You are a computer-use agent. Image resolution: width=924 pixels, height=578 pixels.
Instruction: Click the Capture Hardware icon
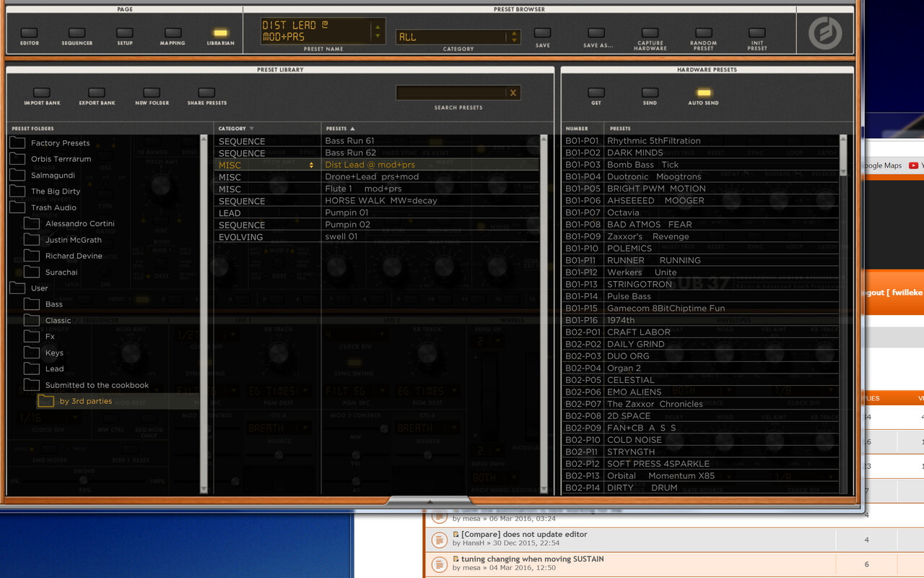tap(649, 33)
